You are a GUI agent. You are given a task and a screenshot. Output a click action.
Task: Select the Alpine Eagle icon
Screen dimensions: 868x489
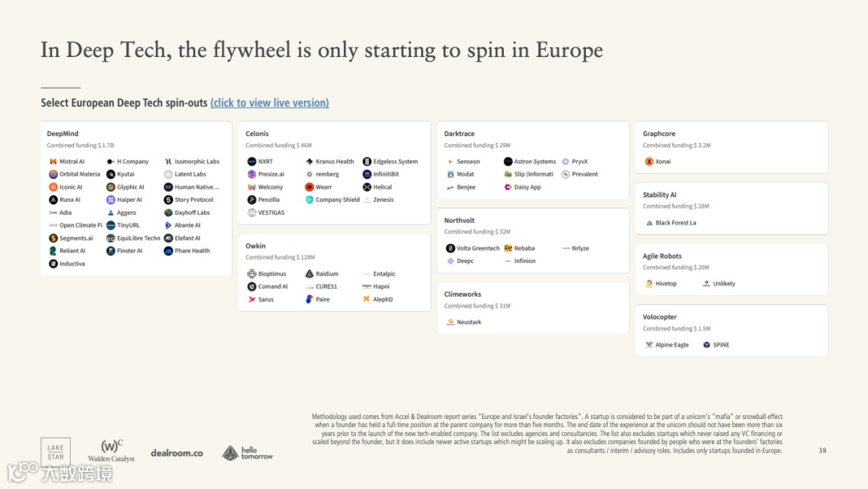click(x=649, y=345)
